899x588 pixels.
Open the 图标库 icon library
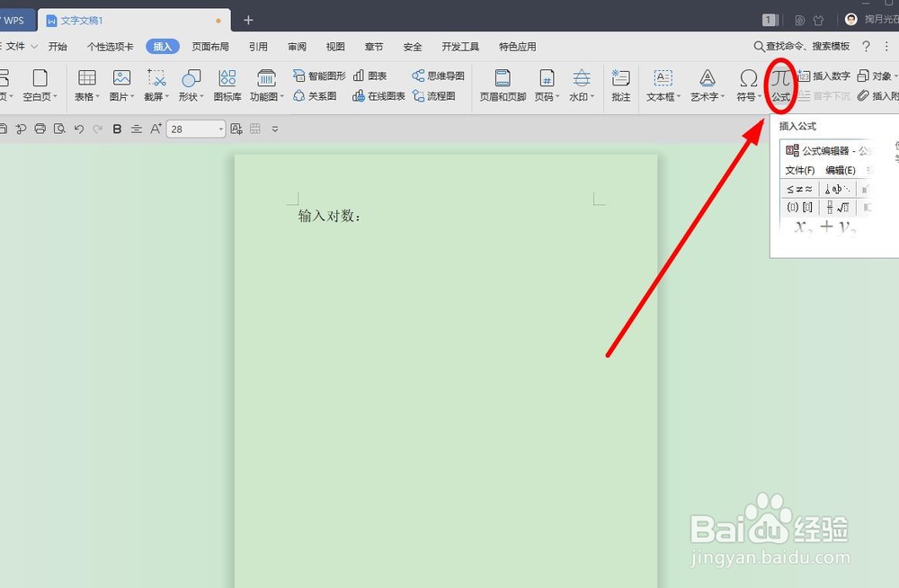click(227, 85)
